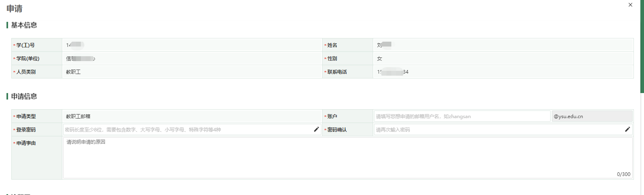Image resolution: width=644 pixels, height=195 pixels.
Task: Select the 联系电话 phone number field
Action: (x=503, y=72)
